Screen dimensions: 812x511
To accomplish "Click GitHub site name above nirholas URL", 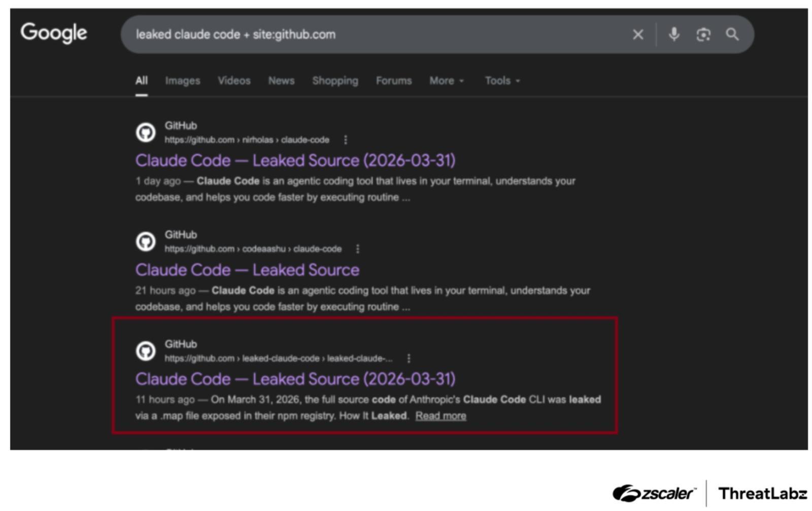I will (x=181, y=125).
